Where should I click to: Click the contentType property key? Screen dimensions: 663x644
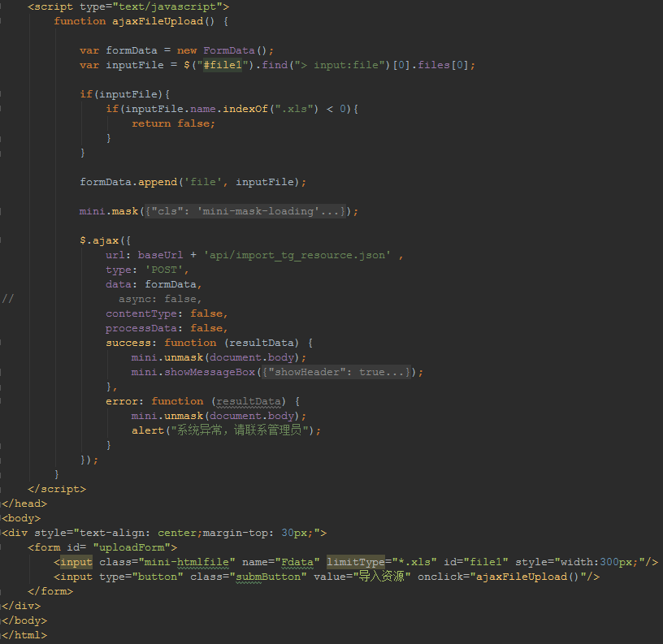(141, 313)
